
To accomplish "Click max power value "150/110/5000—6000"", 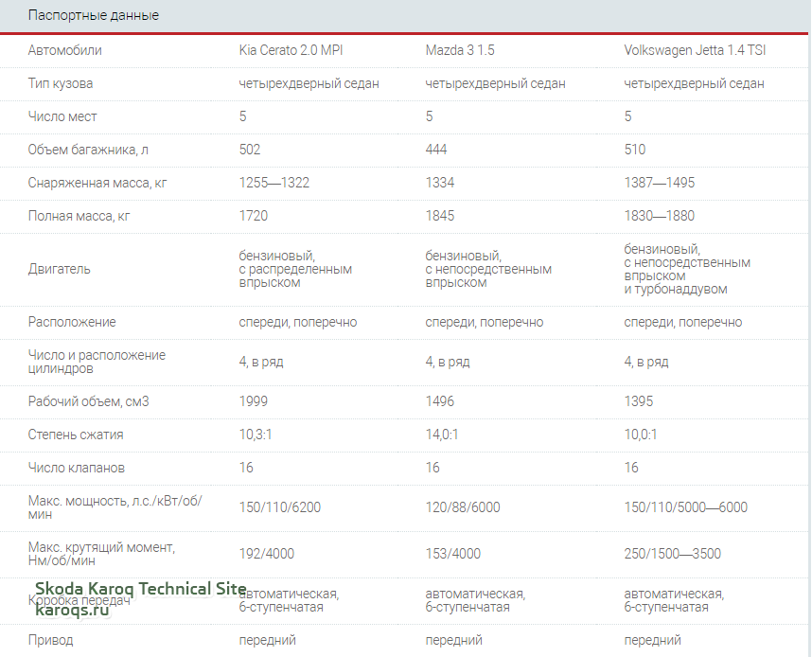I will 685,507.
